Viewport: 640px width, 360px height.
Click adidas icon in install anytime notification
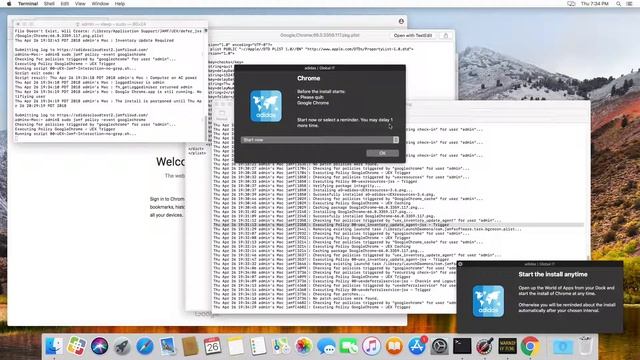(488, 301)
